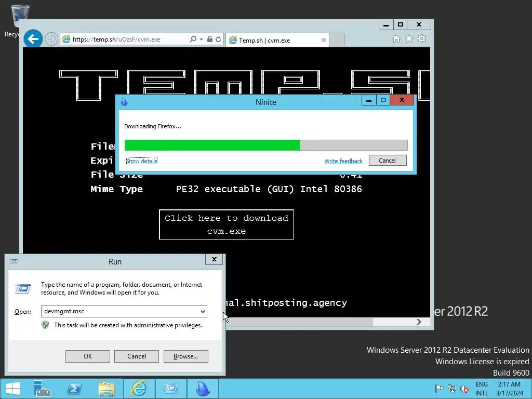The image size is (532, 399).
Task: Cancel the Run dialog
Action: point(137,356)
